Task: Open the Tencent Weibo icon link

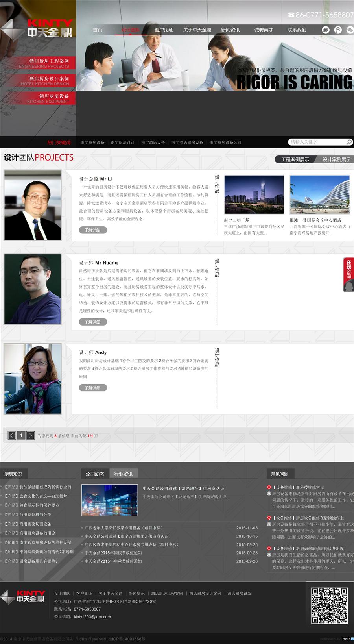Action: coord(338,30)
